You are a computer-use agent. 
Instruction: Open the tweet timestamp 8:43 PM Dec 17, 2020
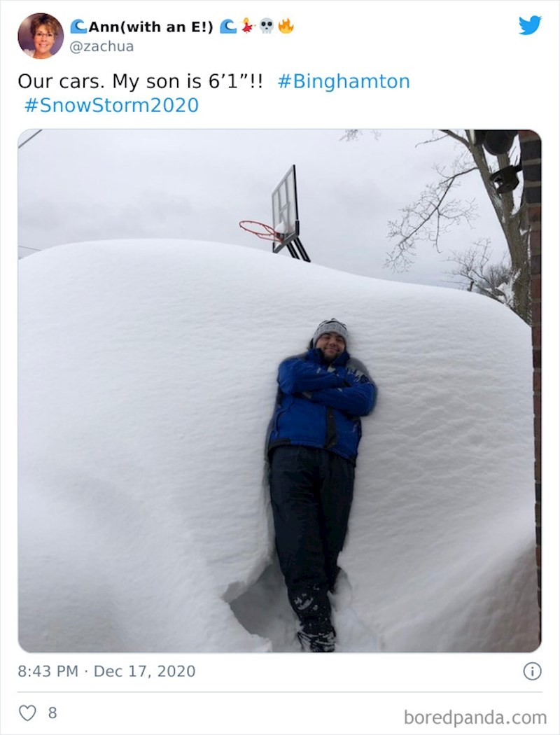pos(106,671)
